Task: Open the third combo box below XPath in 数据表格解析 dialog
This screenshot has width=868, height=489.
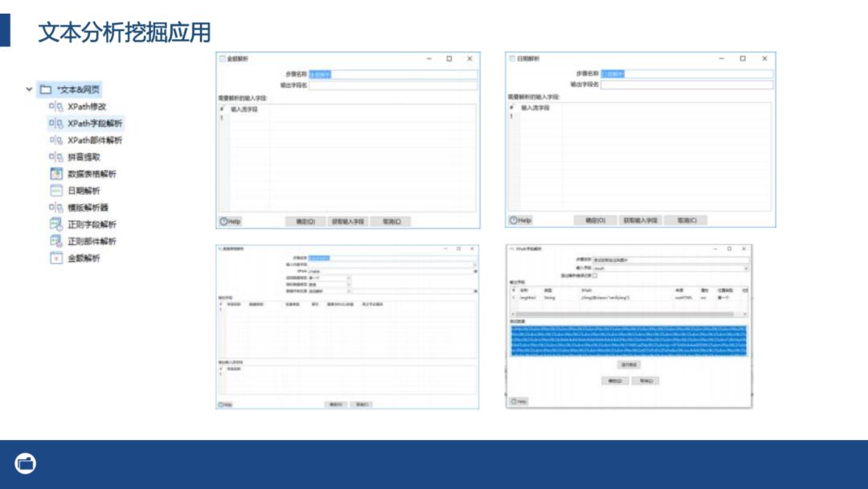Action: tap(349, 291)
